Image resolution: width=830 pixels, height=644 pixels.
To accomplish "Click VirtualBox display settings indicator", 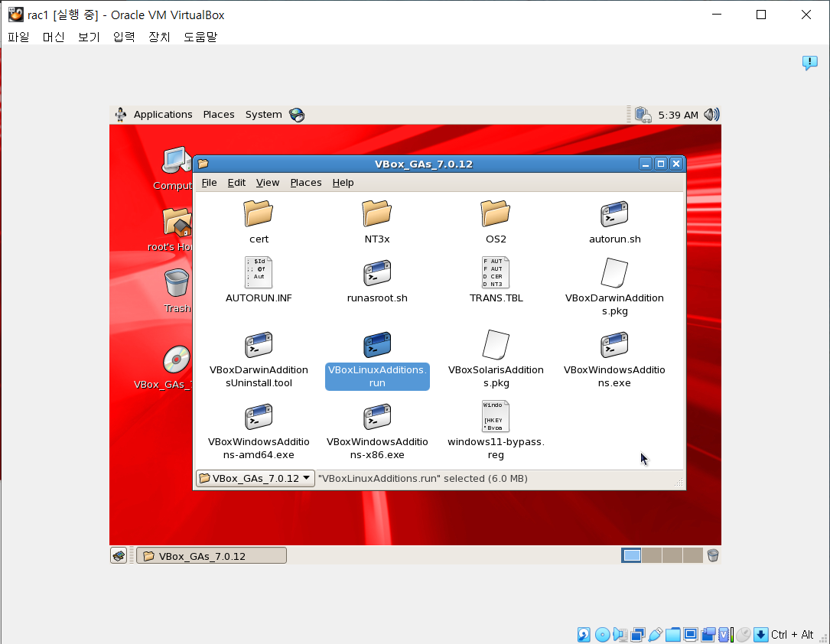I will (x=690, y=635).
